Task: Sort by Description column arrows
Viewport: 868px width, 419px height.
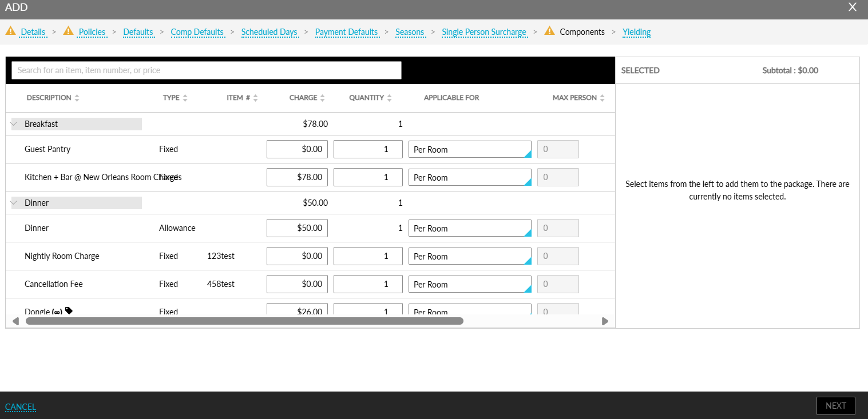Action: (77, 98)
